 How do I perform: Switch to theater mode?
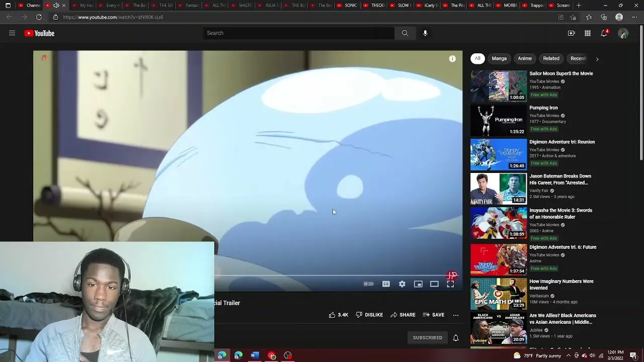[434, 284]
